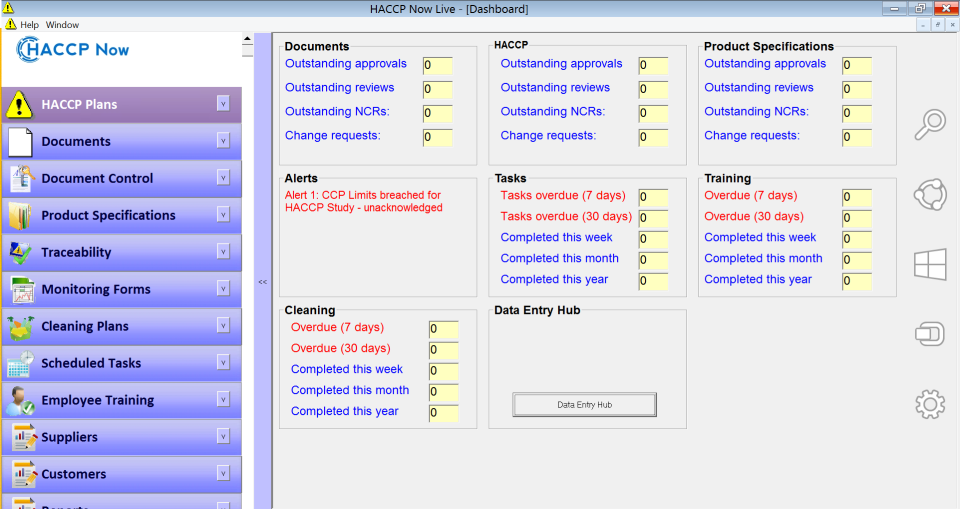Open the Settings gear charm icon

point(930,404)
